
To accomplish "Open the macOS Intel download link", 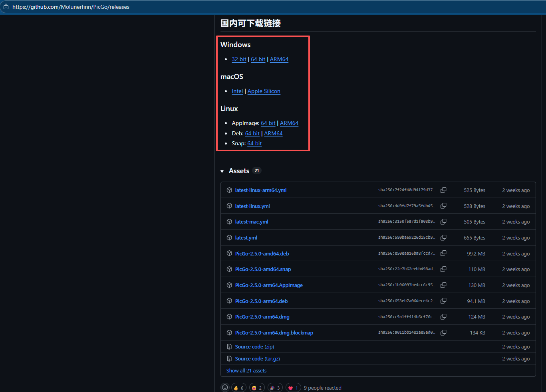I will (237, 91).
